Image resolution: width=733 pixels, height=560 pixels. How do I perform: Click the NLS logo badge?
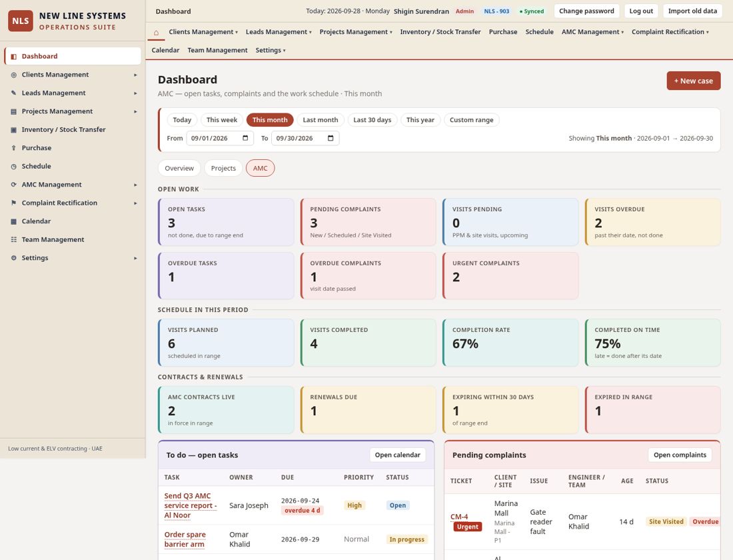(x=21, y=21)
